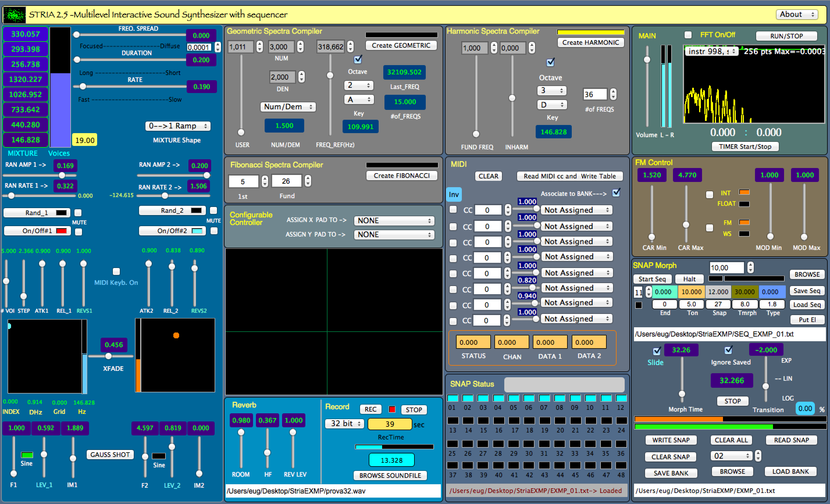
Task: Click the black WS indicator in FM Control
Action: [x=744, y=234]
